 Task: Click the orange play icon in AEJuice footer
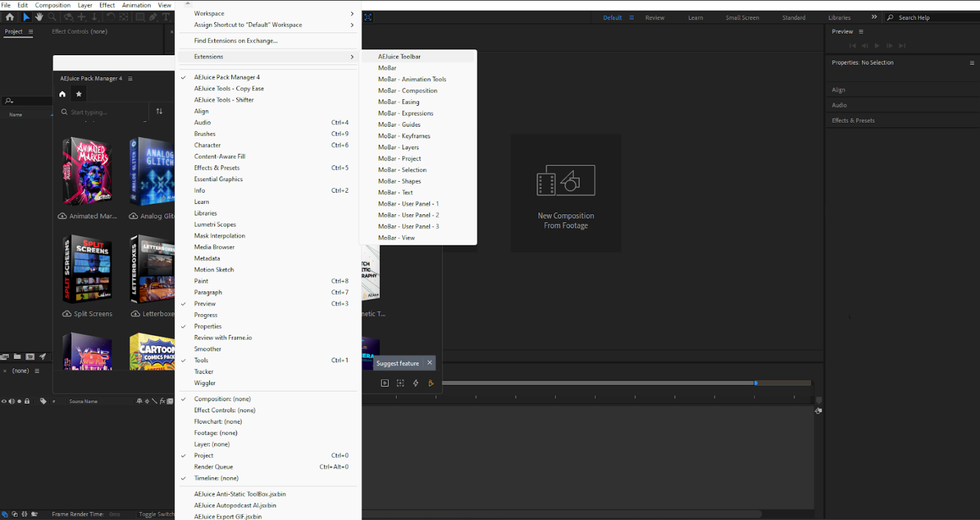tap(431, 383)
